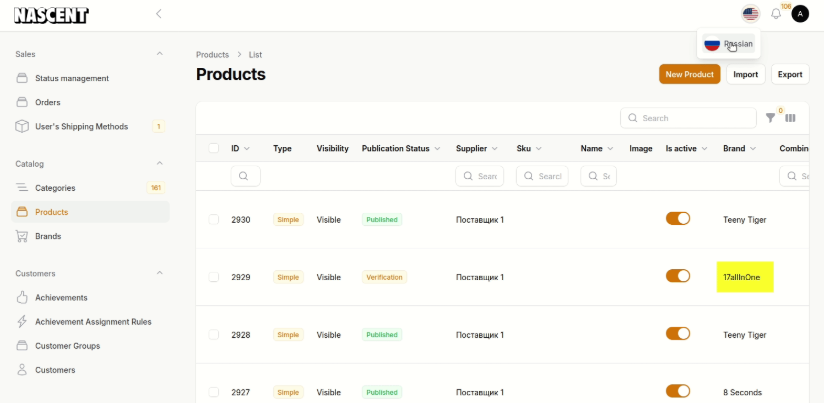Collapse the sidebar with the arrow icon
This screenshot has width=824, height=403.
click(x=159, y=14)
